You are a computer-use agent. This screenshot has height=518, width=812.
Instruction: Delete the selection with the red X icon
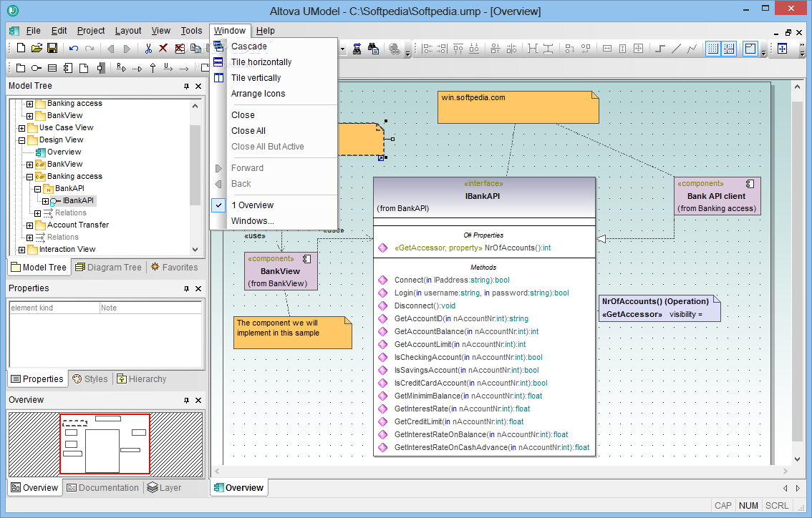coord(163,48)
